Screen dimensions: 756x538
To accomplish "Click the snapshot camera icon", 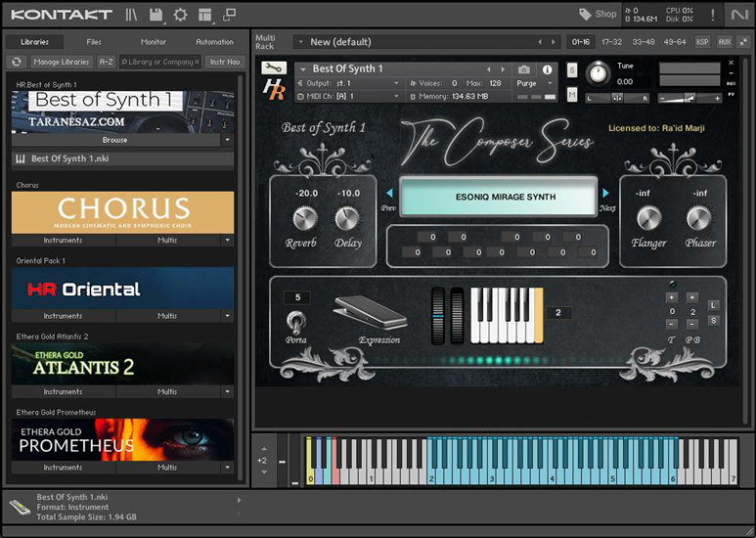I will point(524,69).
